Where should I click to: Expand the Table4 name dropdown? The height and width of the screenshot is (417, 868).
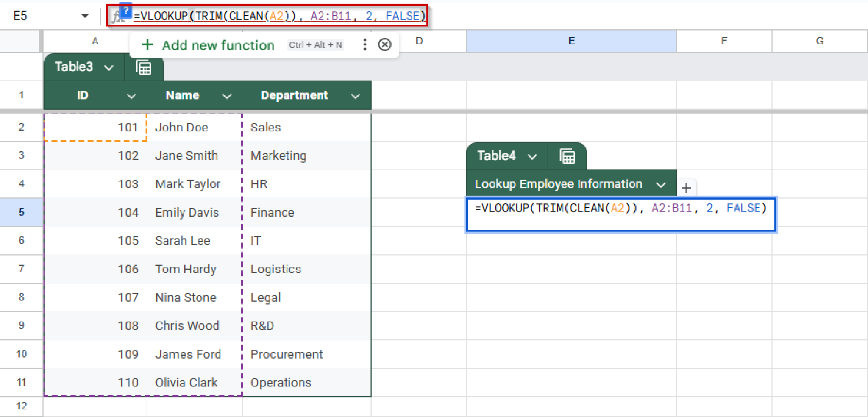(532, 156)
